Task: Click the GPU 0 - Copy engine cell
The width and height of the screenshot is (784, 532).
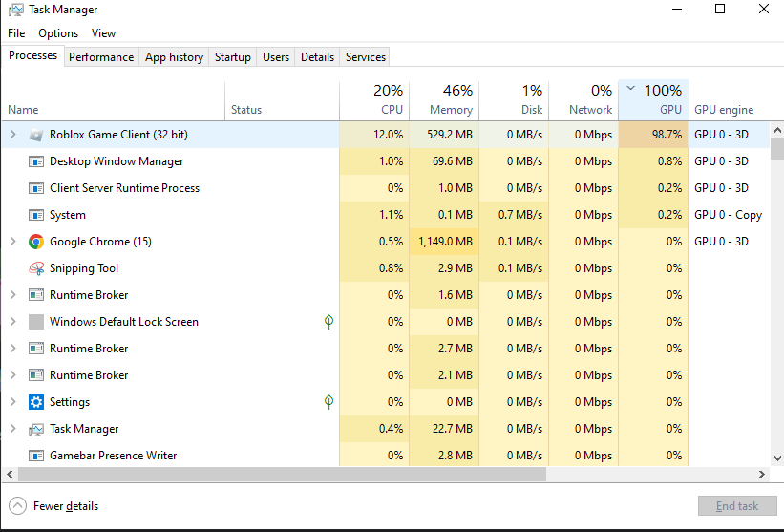Action: [728, 215]
